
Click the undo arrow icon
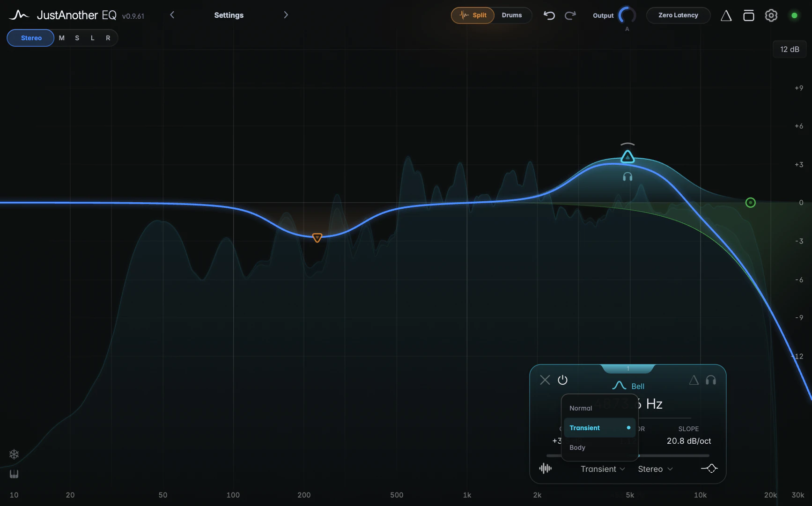(x=549, y=15)
